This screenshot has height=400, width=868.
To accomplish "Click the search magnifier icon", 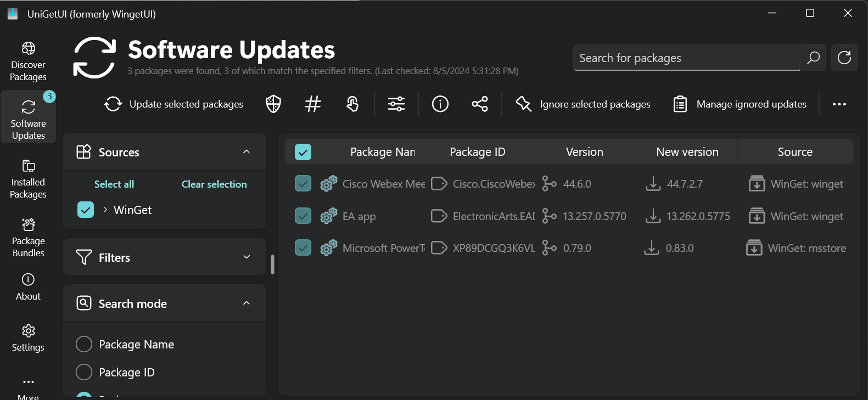I will pyautogui.click(x=813, y=58).
